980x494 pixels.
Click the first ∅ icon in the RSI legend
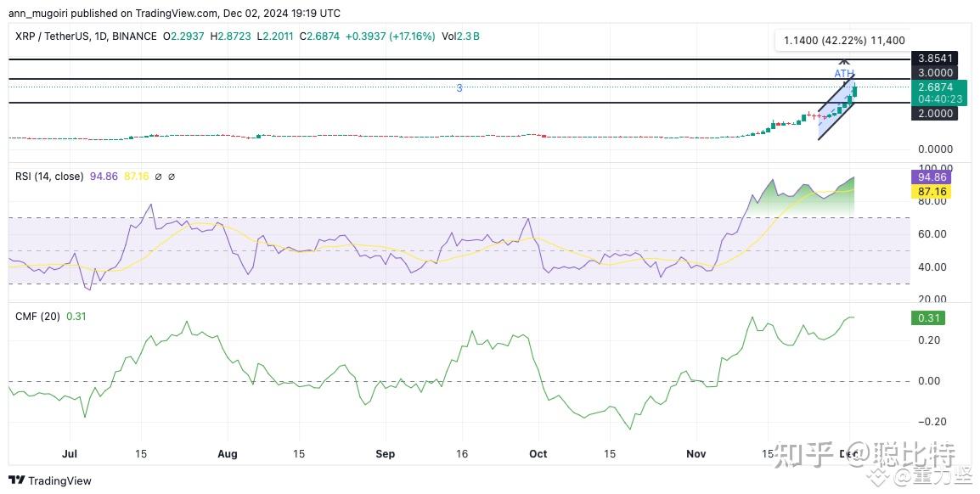pos(158,177)
